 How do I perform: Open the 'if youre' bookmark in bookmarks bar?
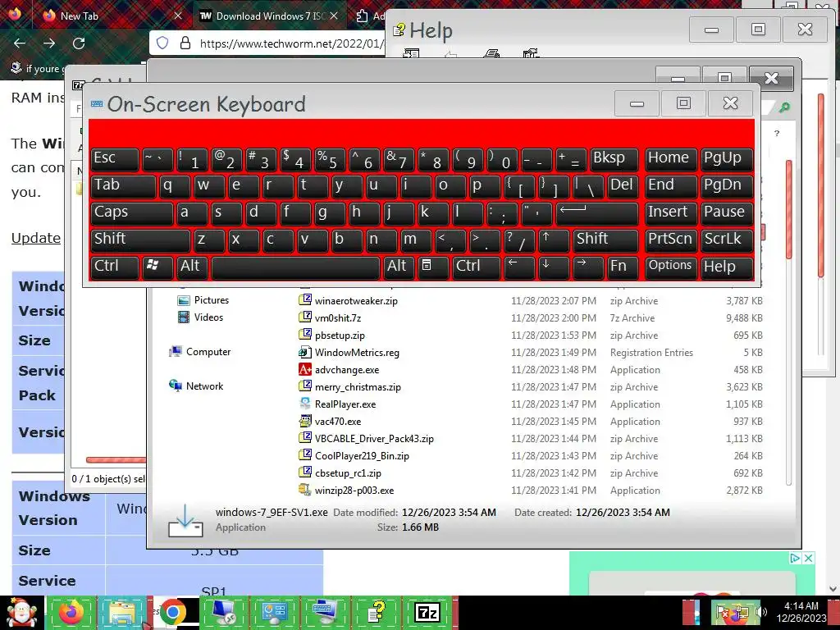click(36, 69)
